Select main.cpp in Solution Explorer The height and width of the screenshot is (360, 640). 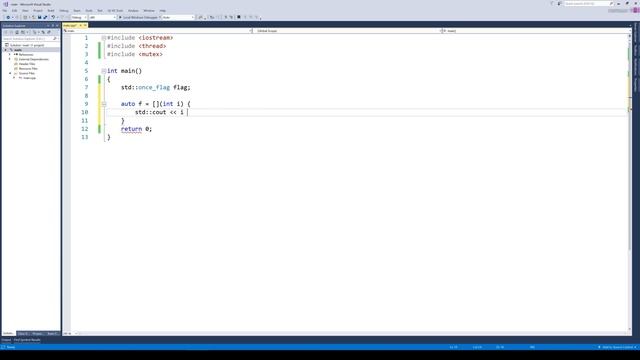(x=29, y=78)
